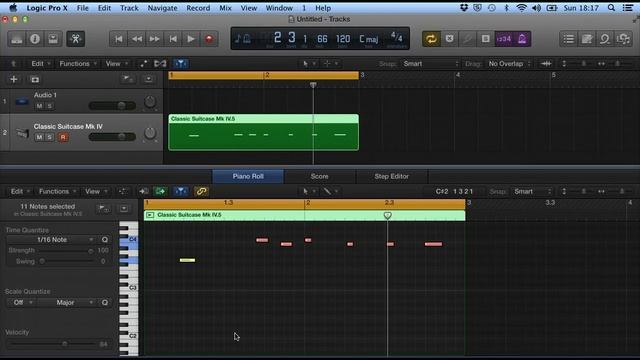Start playback with Play button
The width and height of the screenshot is (640, 360).
pyautogui.click(x=191, y=39)
